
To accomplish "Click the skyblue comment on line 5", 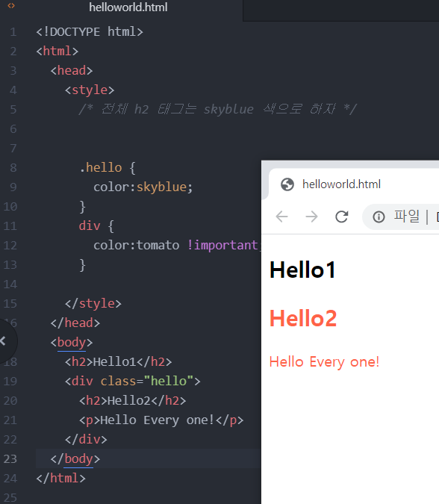I will [x=218, y=109].
